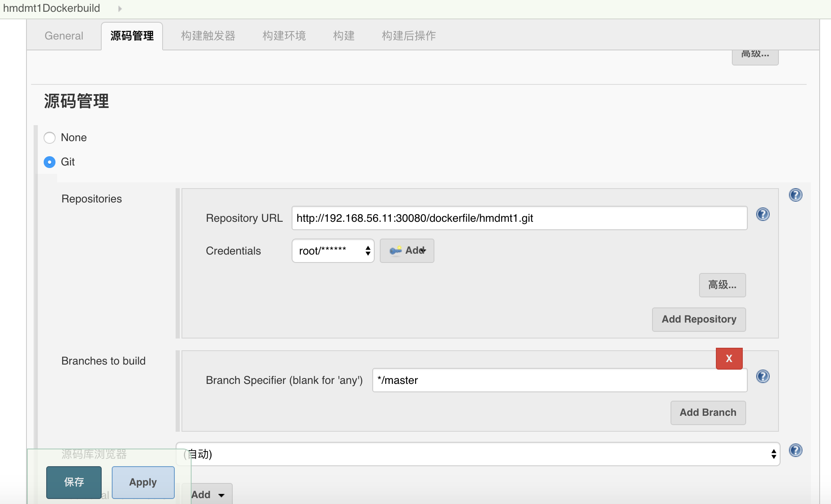Viewport: 831px width, 504px height.
Task: Click help icon for 源码库浏览器 dropdown
Action: [x=795, y=450]
